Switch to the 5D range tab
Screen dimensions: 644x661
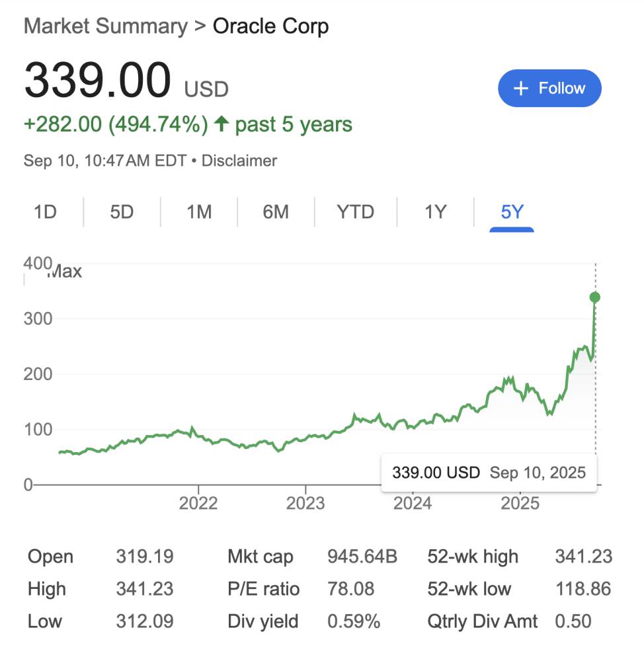click(122, 212)
